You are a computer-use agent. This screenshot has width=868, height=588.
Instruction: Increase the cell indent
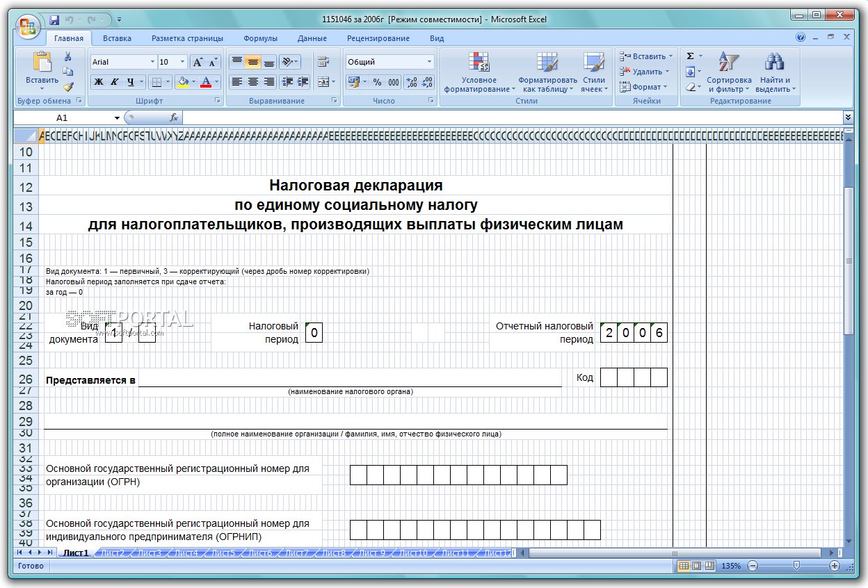[303, 82]
